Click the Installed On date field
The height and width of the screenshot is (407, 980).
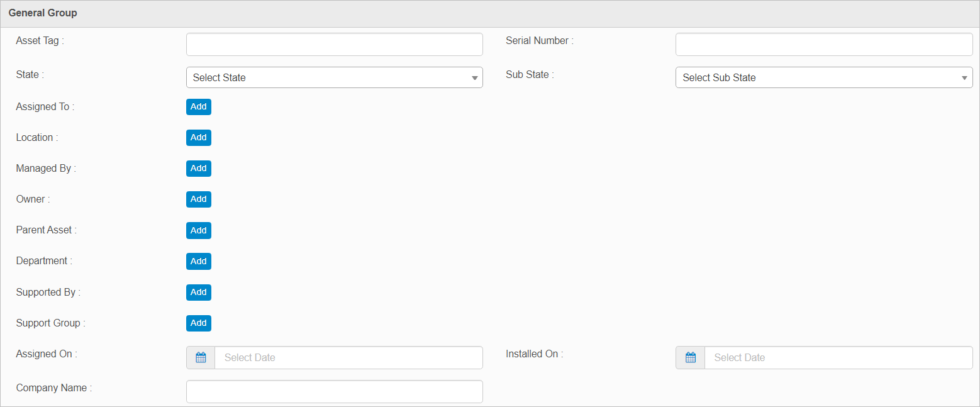coord(838,357)
